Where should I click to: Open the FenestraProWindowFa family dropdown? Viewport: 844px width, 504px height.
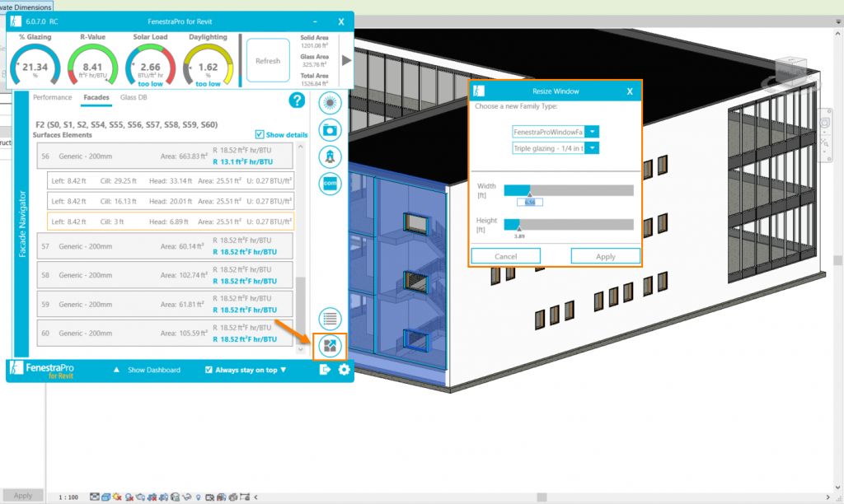pos(592,132)
